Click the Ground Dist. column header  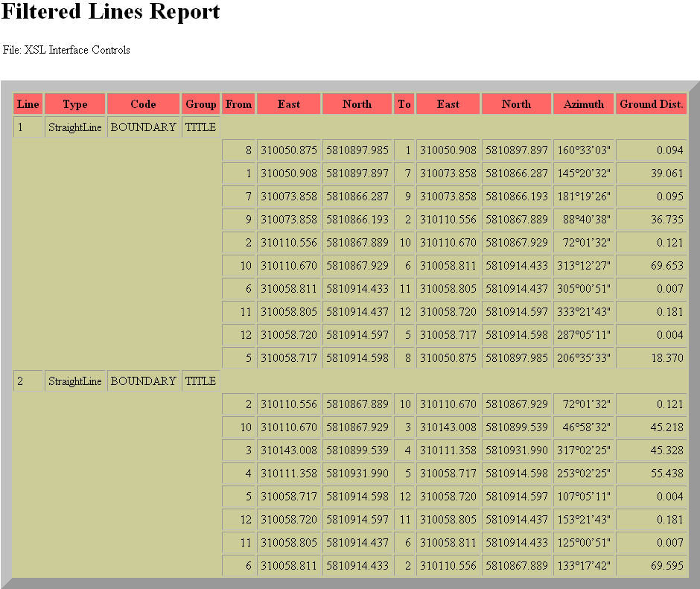click(652, 104)
